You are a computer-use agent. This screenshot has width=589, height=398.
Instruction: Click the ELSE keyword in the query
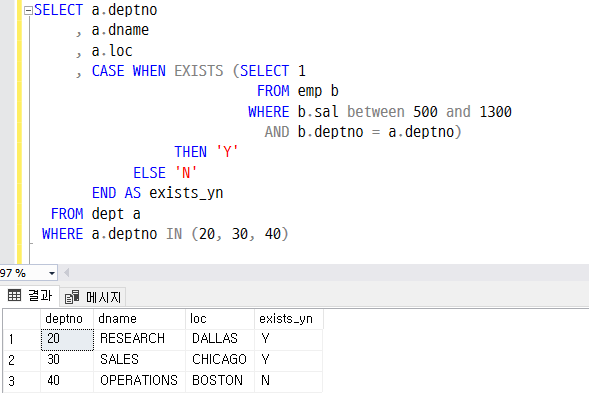[149, 173]
